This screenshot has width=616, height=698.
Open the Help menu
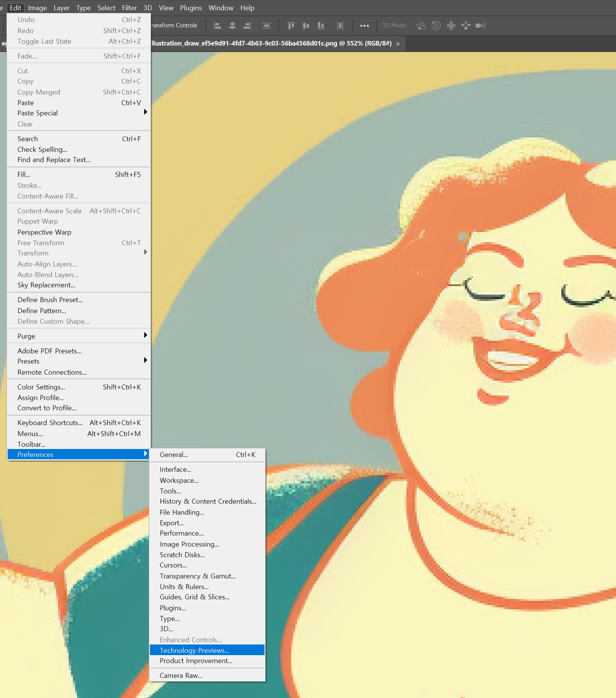pyautogui.click(x=247, y=8)
